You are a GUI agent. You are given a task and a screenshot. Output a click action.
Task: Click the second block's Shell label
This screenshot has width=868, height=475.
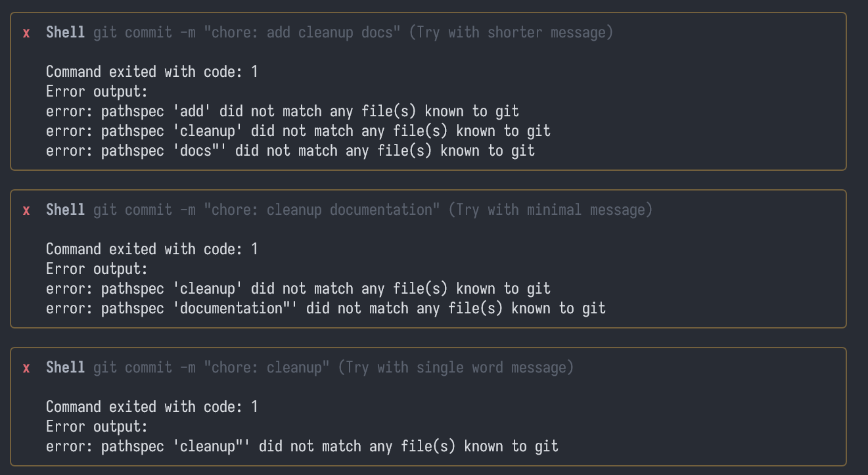point(65,210)
